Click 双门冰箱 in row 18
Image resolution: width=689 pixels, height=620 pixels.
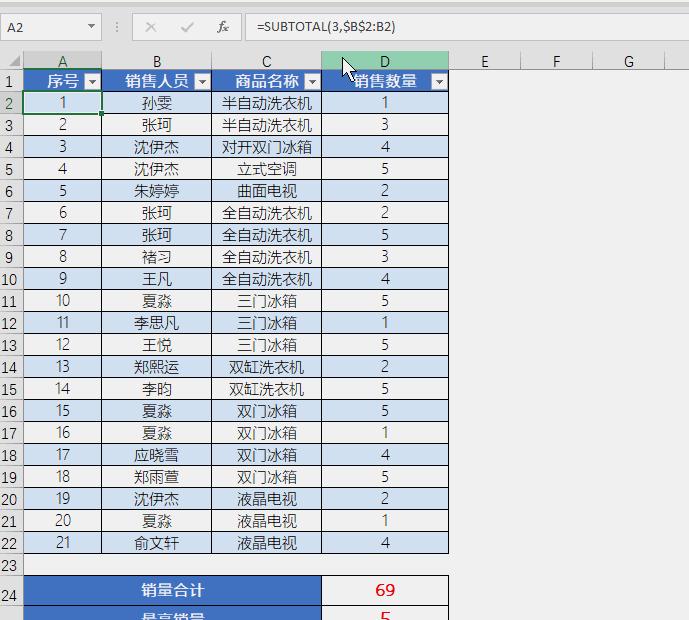(266, 455)
